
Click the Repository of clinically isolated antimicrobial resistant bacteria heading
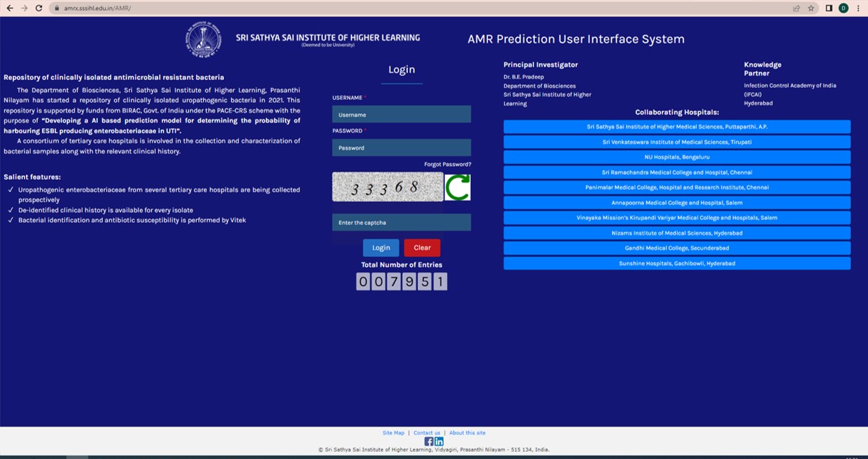click(114, 77)
